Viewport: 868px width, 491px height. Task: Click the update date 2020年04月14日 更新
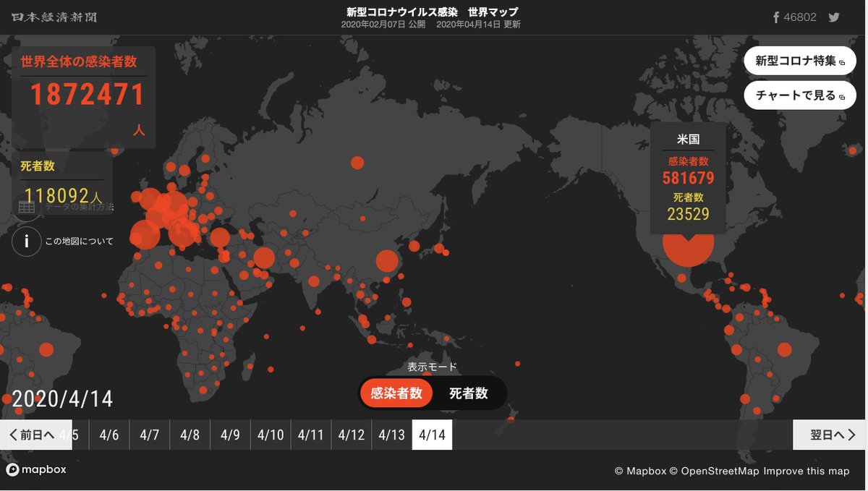(478, 25)
